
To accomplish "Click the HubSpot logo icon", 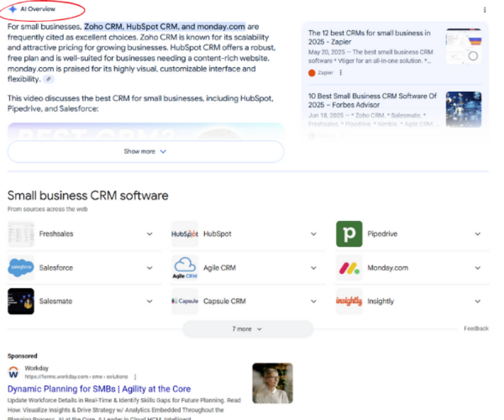I will coord(185,234).
